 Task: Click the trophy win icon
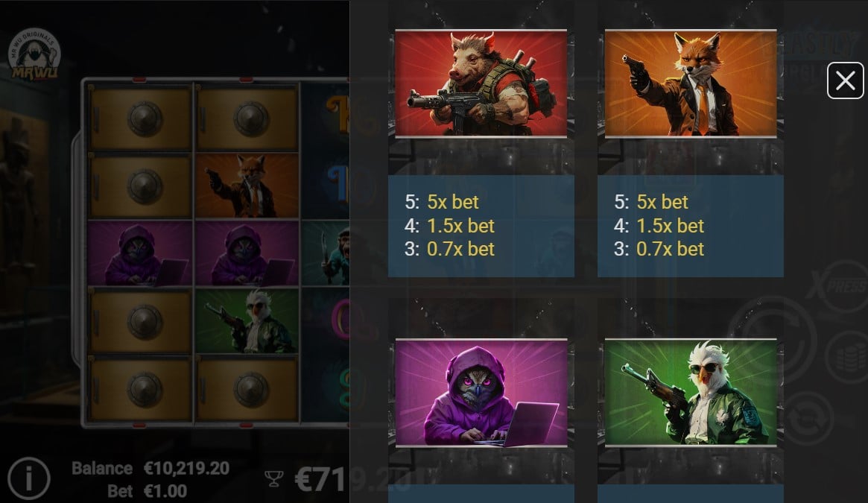click(274, 478)
